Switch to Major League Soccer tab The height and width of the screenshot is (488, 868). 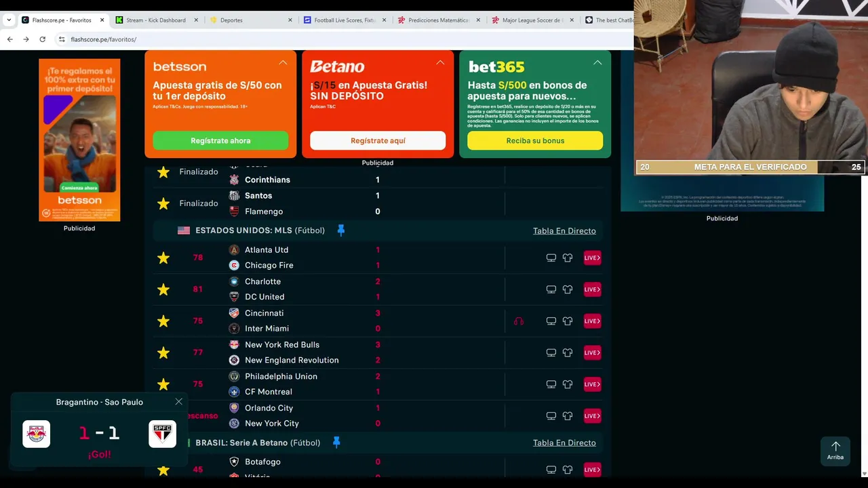point(532,20)
